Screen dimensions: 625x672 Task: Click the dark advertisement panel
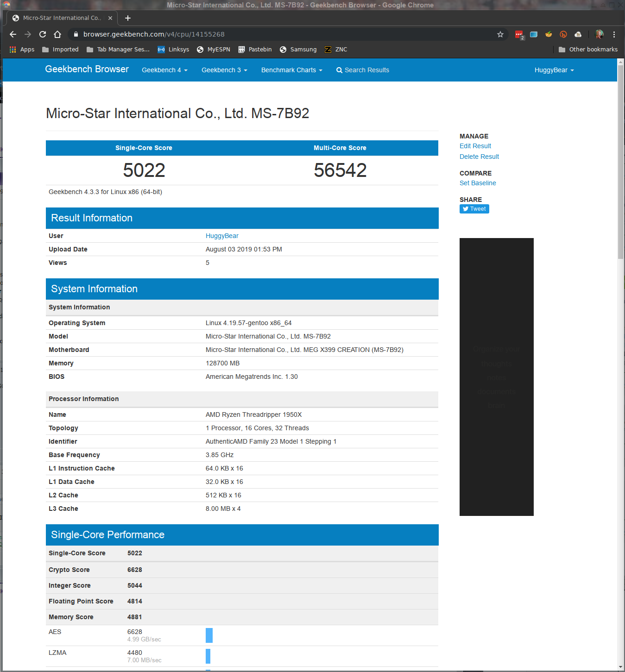(497, 377)
